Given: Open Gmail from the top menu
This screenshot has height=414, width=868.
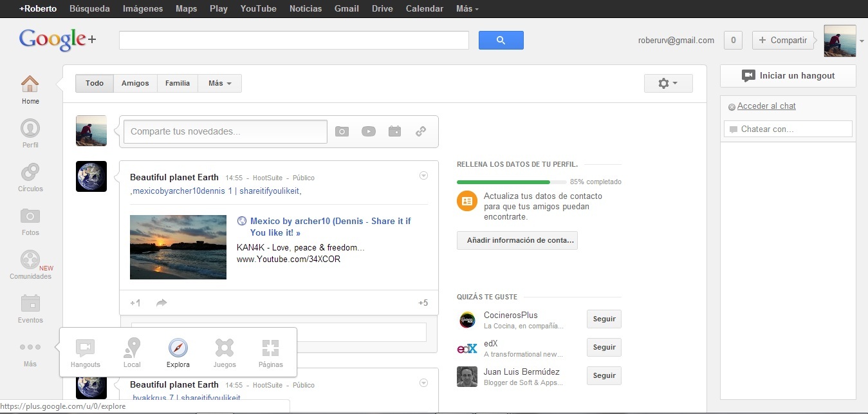Looking at the screenshot, I should click(x=346, y=8).
